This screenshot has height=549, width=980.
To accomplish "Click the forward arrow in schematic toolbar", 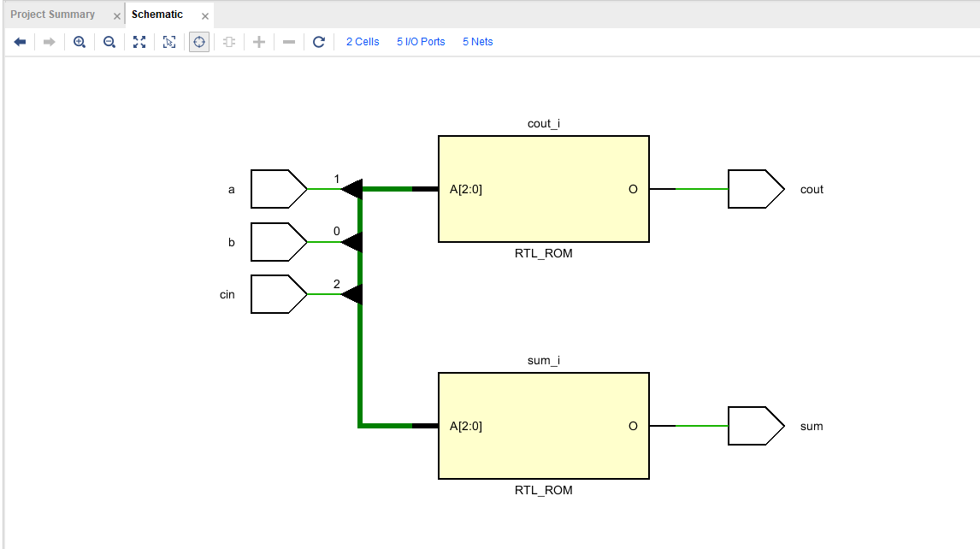I will 49,42.
